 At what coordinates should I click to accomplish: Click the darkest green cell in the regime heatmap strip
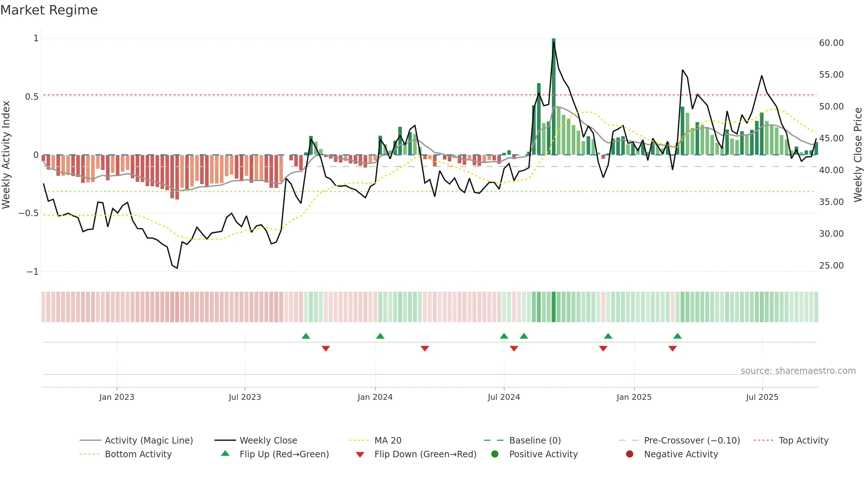(554, 307)
